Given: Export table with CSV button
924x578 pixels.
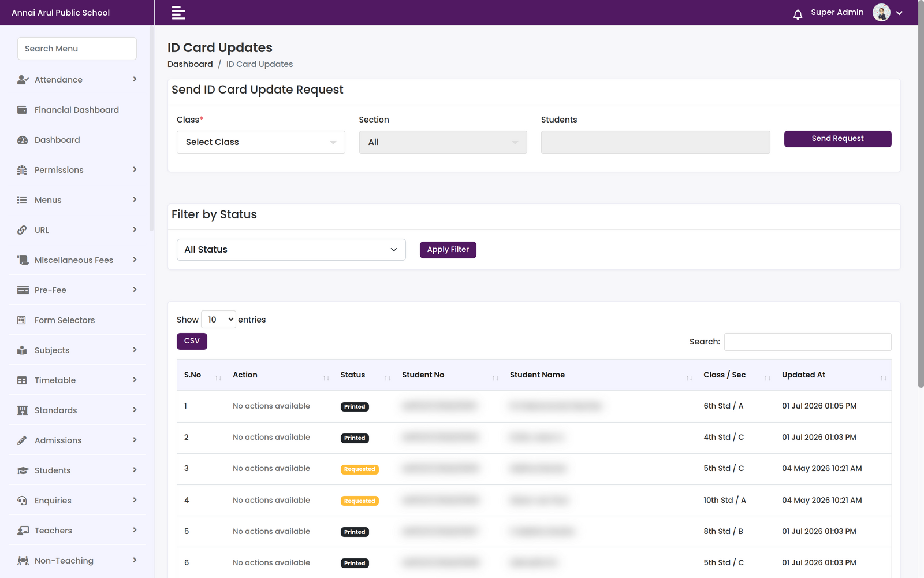Looking at the screenshot, I should (192, 341).
